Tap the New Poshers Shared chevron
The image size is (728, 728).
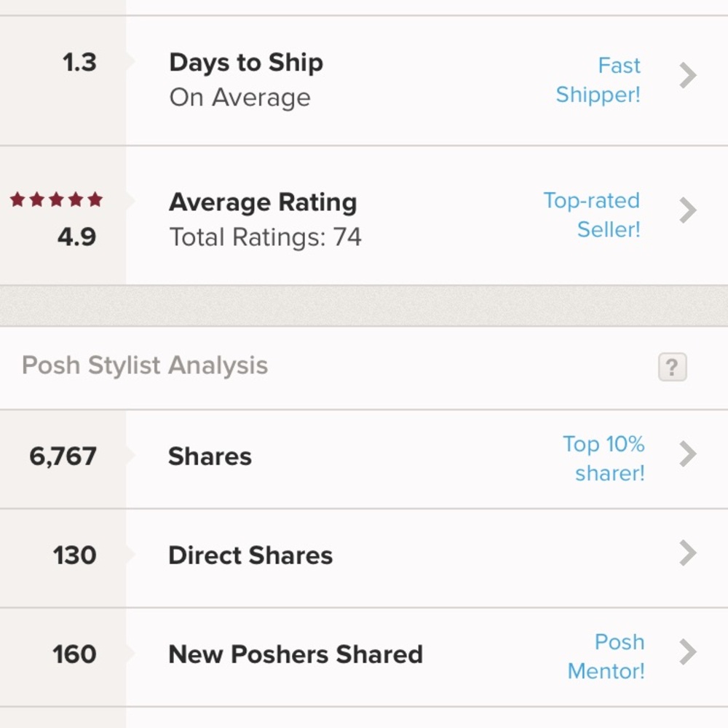click(688, 652)
